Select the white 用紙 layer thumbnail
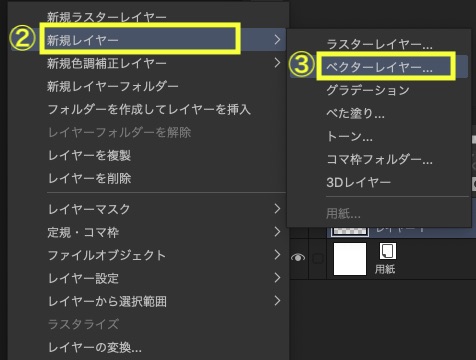The height and width of the screenshot is (360, 476). coord(350,259)
